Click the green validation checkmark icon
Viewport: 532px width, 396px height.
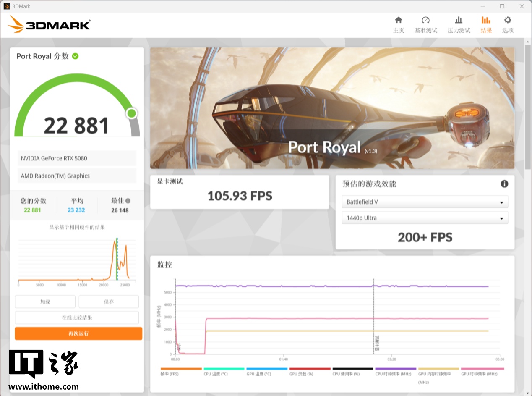pyautogui.click(x=76, y=56)
